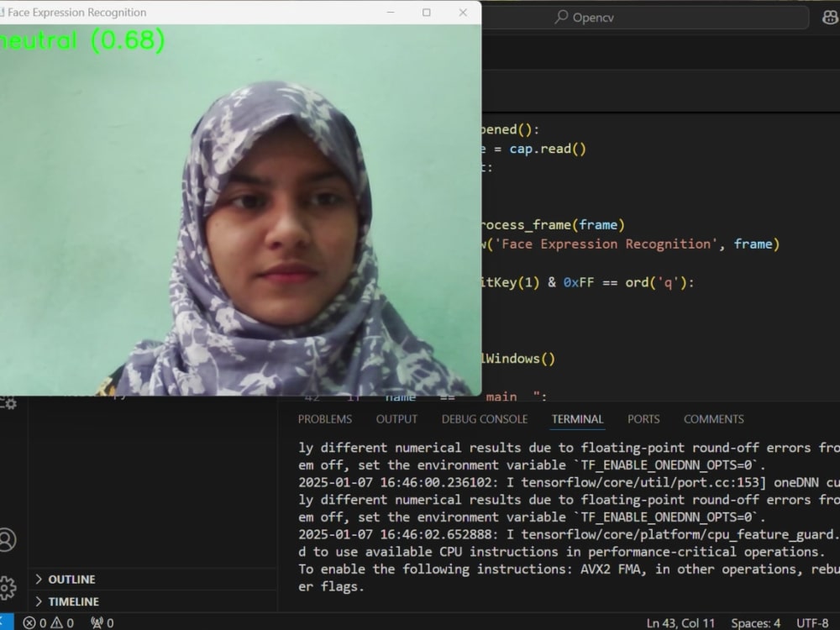
Task: Open the DEBUG CONSOLE tab
Action: [x=485, y=419]
